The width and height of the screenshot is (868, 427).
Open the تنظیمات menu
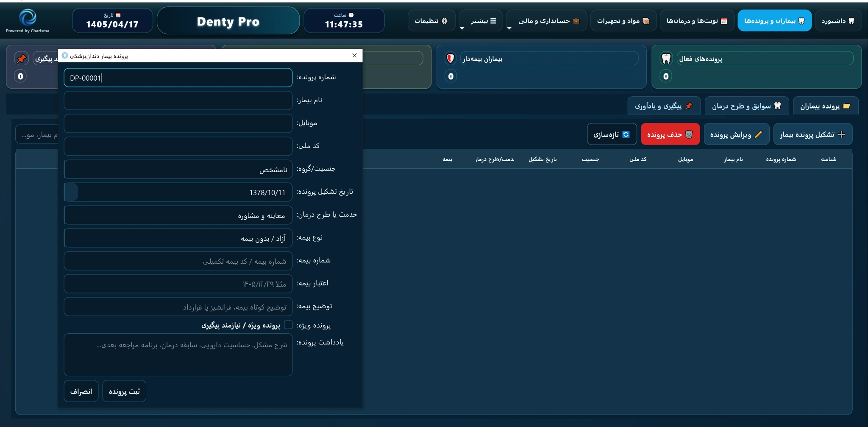[431, 21]
